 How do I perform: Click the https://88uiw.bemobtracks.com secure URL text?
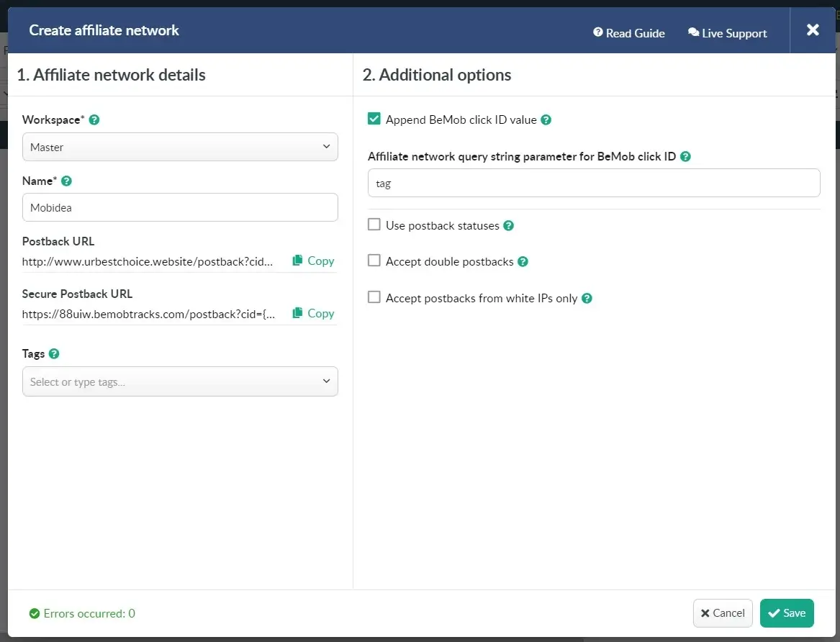click(148, 315)
